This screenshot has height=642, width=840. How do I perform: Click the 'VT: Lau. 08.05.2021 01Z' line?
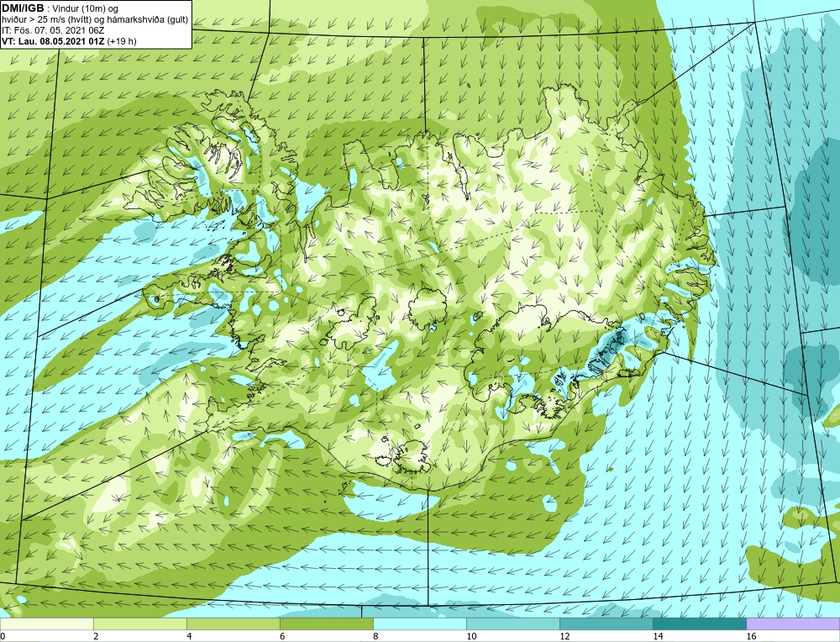pos(53,41)
